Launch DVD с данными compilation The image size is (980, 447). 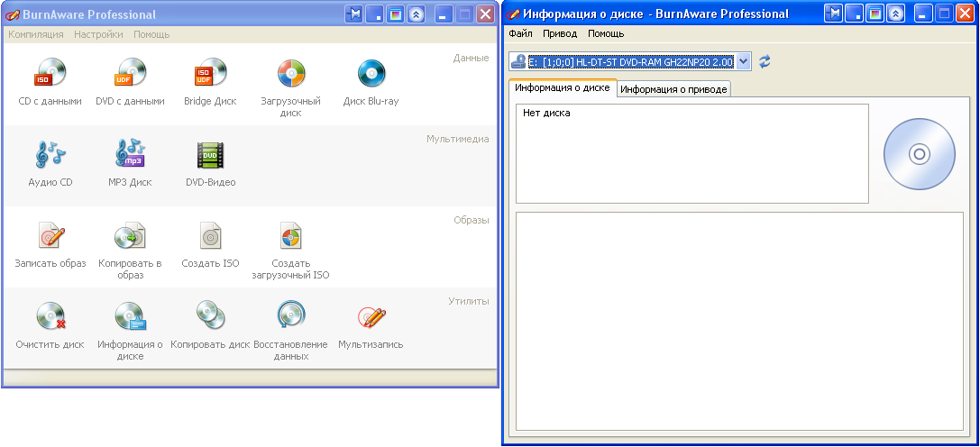click(130, 72)
